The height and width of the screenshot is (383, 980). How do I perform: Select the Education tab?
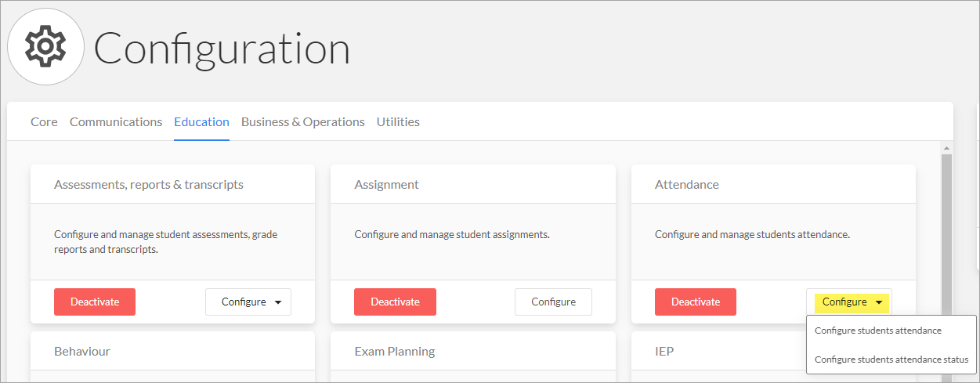coord(201,122)
